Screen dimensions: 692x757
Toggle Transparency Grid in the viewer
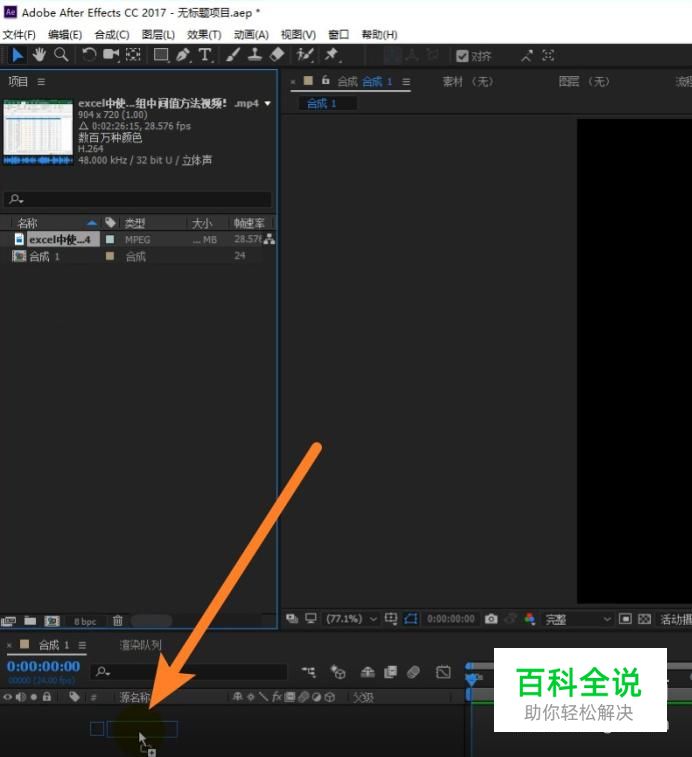coord(644,619)
